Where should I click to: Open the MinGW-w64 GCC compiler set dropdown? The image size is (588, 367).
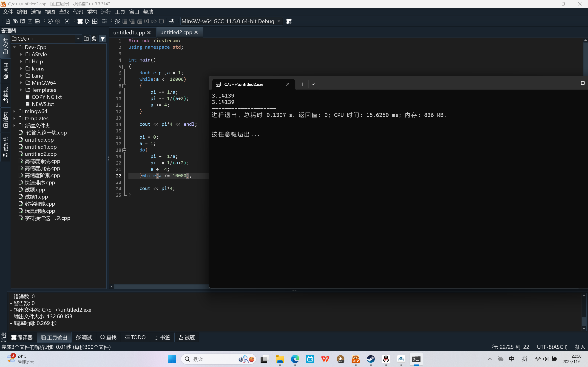(279, 21)
